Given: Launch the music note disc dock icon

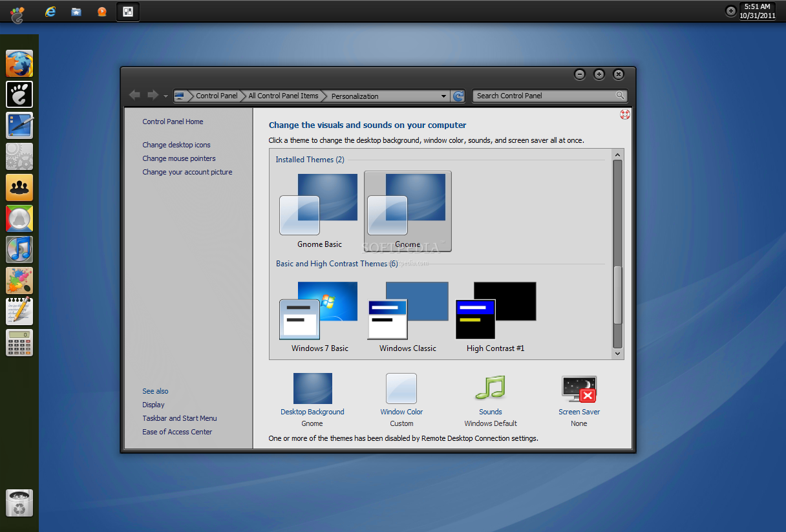Looking at the screenshot, I should pos(19,250).
